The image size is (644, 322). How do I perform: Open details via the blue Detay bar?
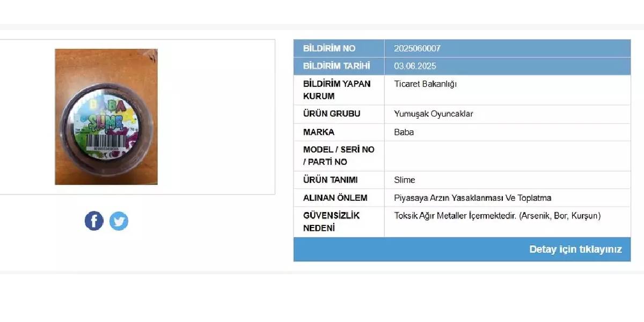(x=462, y=249)
